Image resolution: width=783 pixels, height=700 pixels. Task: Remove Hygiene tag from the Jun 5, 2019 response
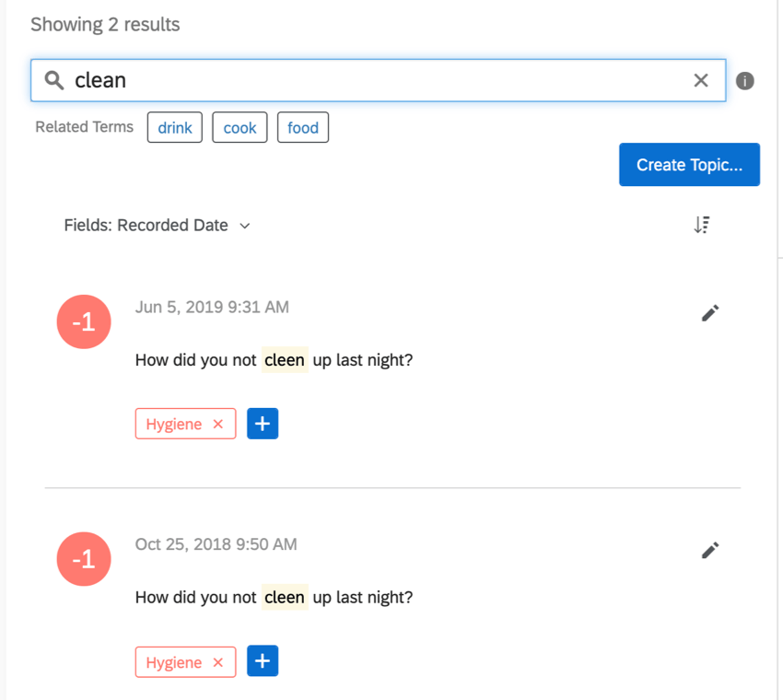(x=217, y=424)
